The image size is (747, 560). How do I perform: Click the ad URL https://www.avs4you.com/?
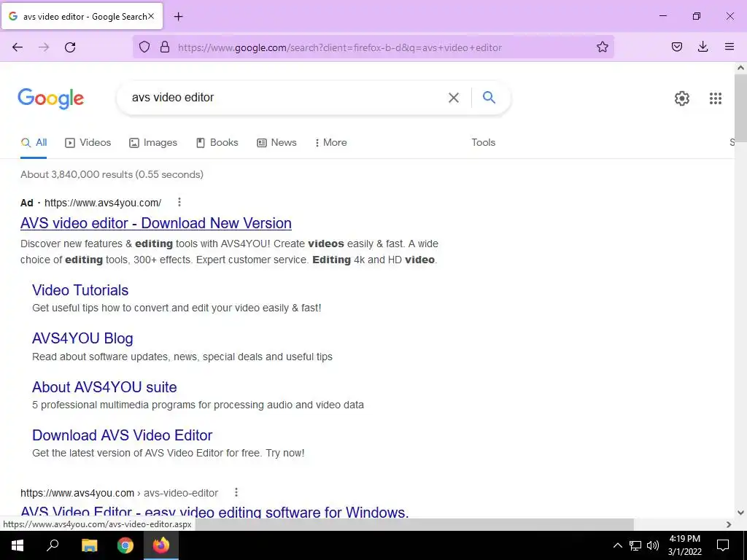click(103, 203)
